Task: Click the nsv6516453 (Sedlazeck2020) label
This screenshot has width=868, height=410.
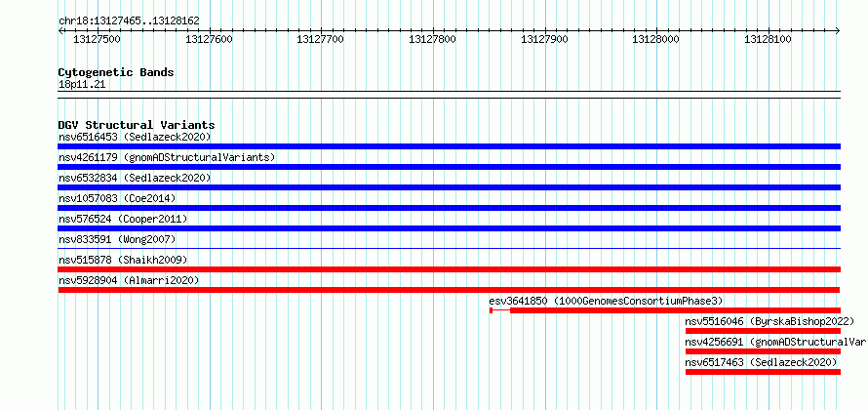Action: (x=135, y=137)
